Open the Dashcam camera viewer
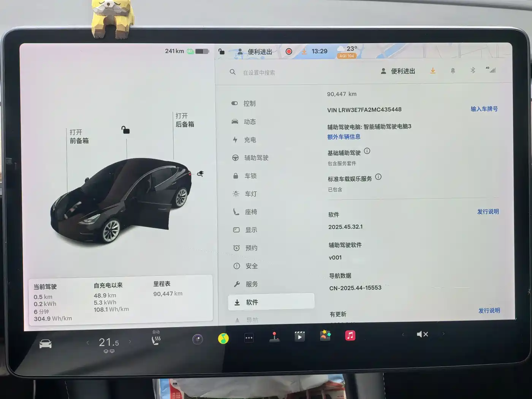This screenshot has height=399, width=532. click(198, 339)
